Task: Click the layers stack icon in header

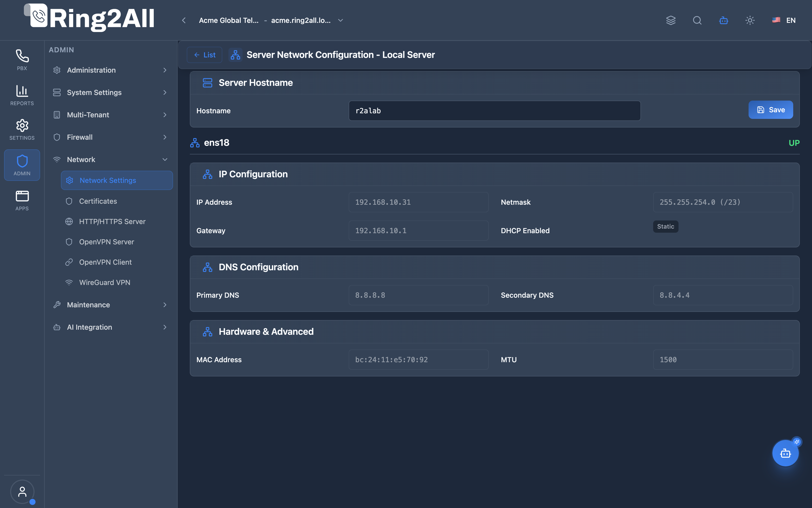Action: click(671, 20)
